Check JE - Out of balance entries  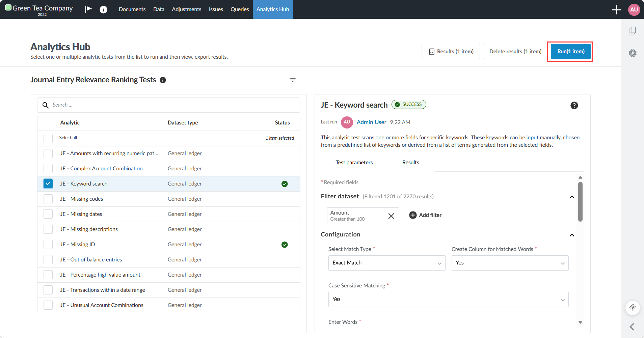[48, 260]
